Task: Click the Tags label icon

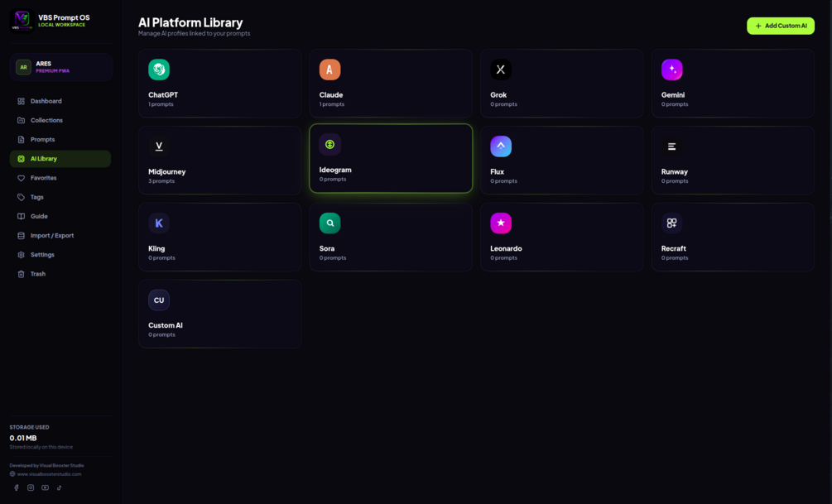Action: 22,197
